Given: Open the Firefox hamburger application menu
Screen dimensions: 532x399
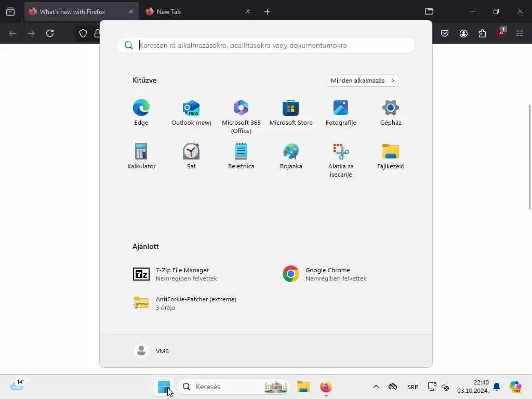Looking at the screenshot, I should coord(520,33).
